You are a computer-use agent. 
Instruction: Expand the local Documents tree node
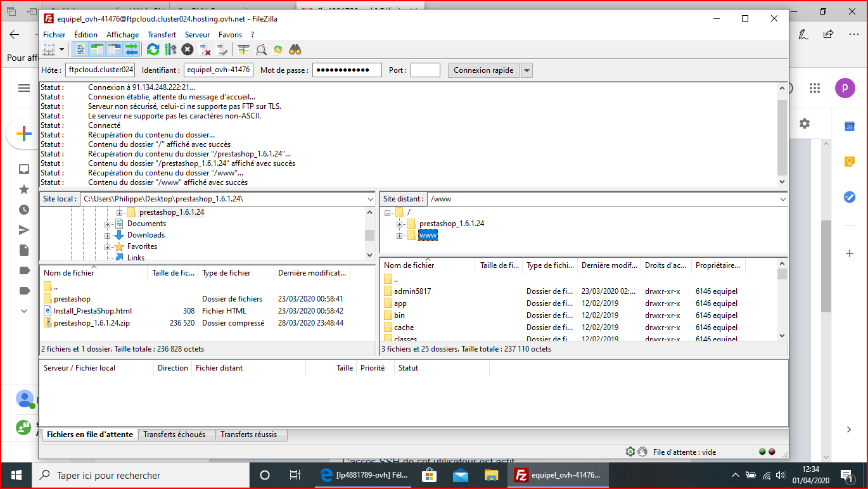coord(108,224)
